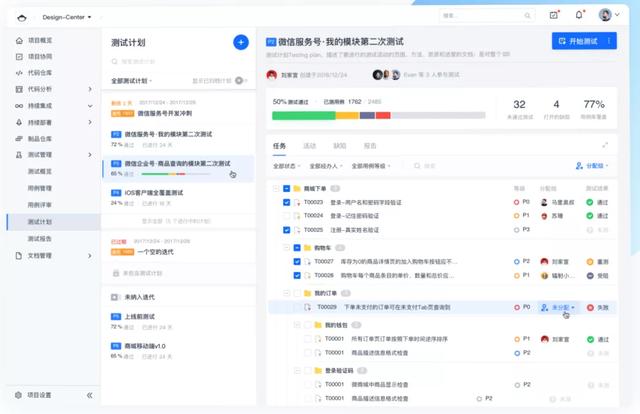This screenshot has width=640, height=414.
Task: Click the 文档管理 document icon
Action: [x=19, y=256]
